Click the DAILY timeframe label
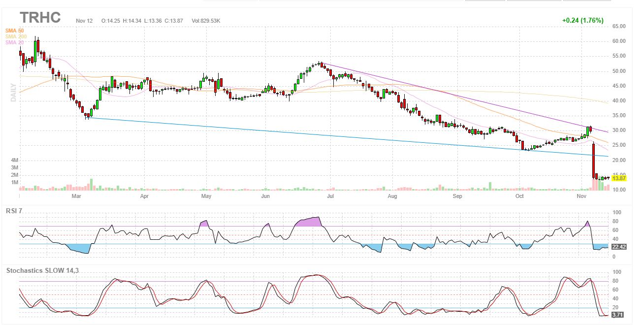The height and width of the screenshot is (325, 644). [14, 93]
